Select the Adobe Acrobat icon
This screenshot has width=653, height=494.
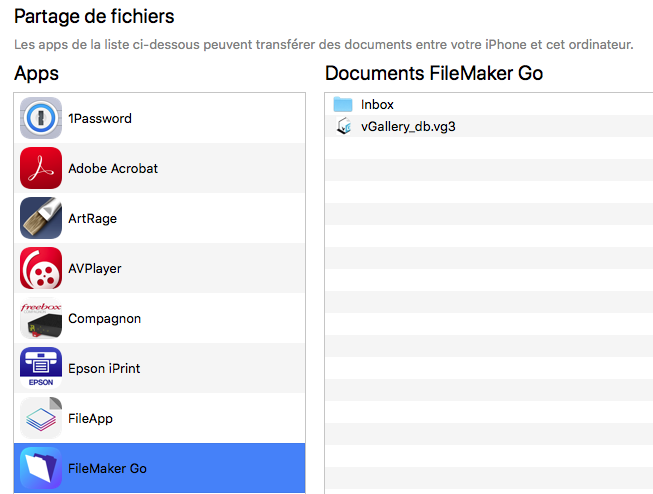pos(41,168)
